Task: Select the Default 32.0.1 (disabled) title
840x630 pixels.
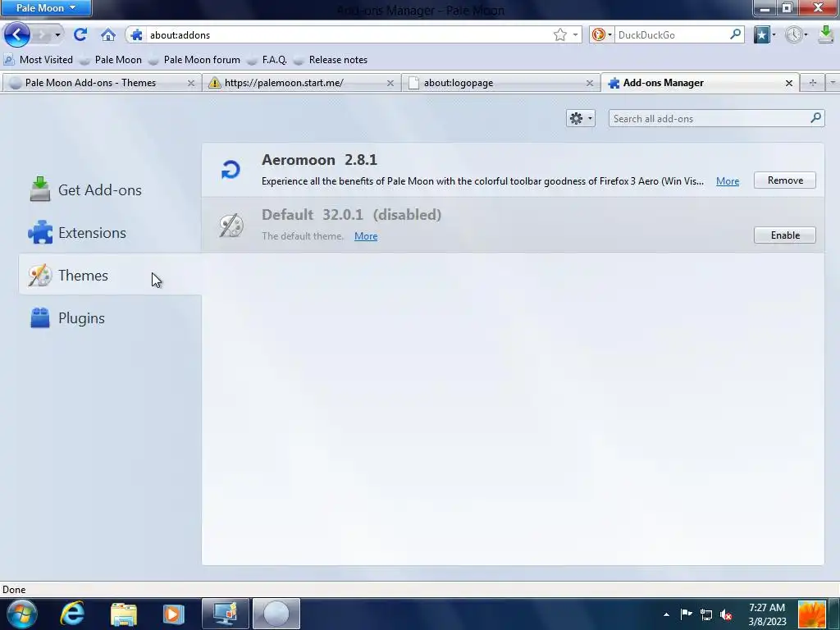Action: pos(351,215)
